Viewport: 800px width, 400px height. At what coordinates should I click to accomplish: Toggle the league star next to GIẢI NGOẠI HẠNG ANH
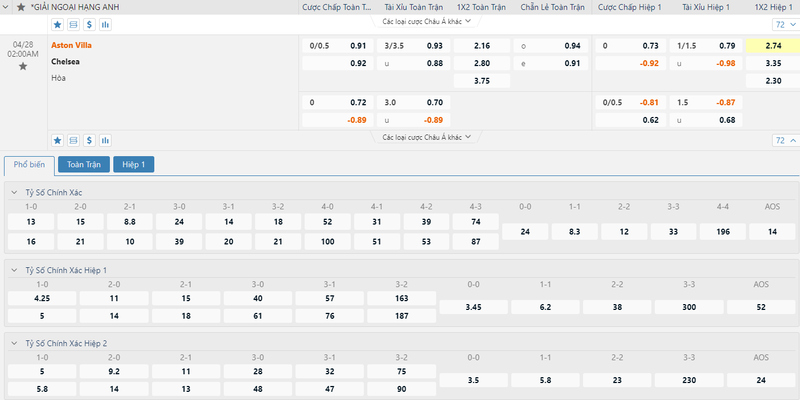21,7
